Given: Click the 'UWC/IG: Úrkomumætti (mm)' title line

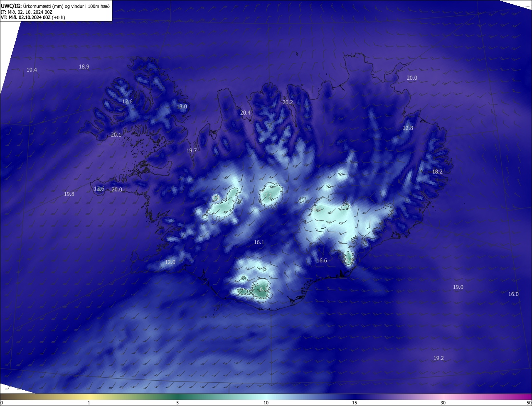Looking at the screenshot, I should click(55, 6).
